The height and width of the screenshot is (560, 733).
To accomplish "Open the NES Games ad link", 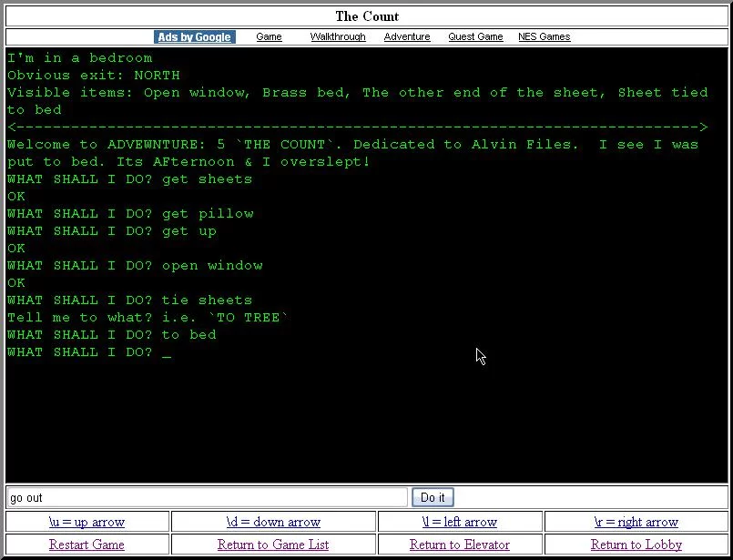I will tap(545, 37).
